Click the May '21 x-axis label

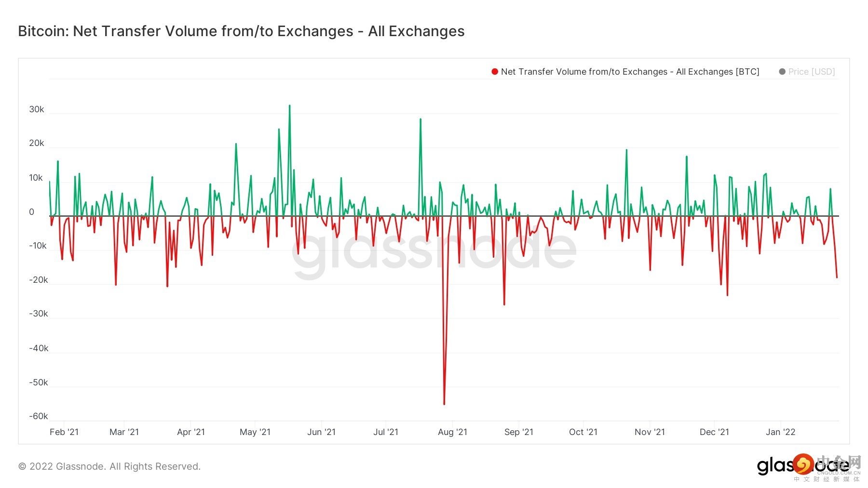(255, 432)
